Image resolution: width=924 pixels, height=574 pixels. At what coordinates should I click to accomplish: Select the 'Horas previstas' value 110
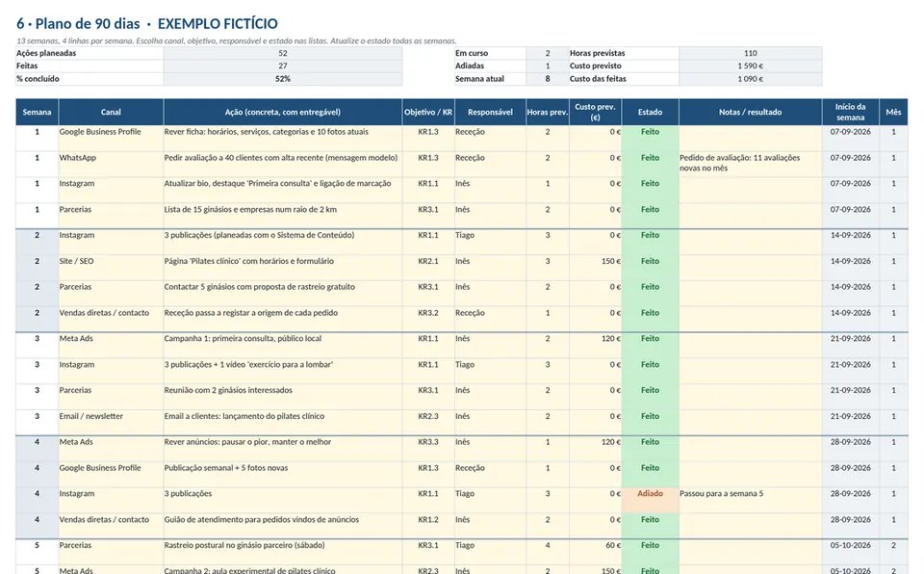coord(750,53)
